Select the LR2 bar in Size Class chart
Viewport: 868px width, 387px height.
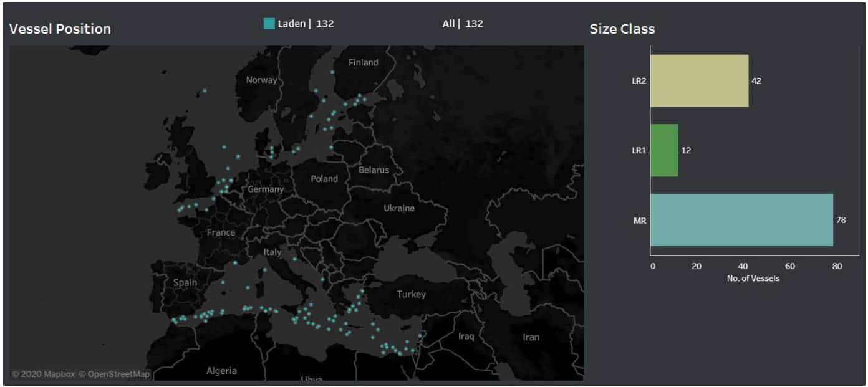click(x=700, y=81)
